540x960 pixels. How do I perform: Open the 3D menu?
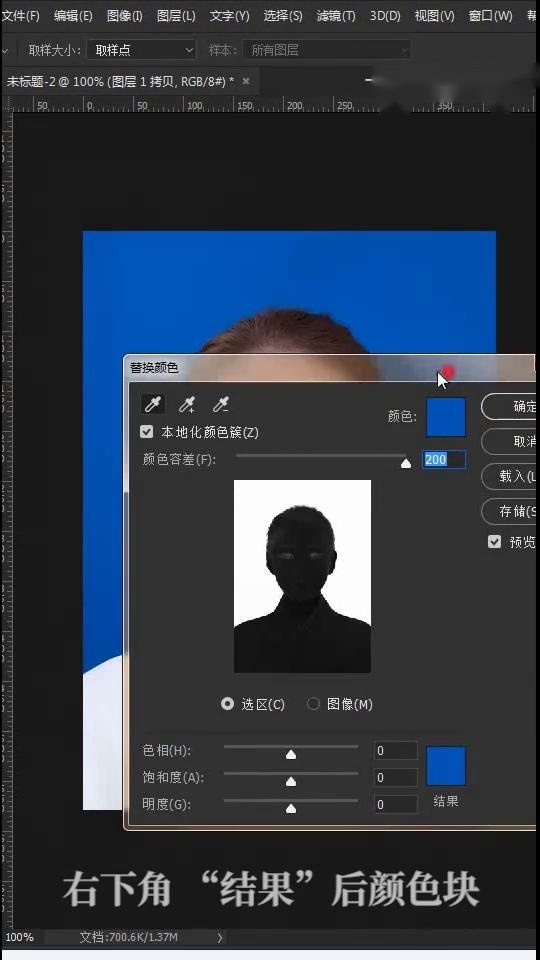(x=385, y=15)
